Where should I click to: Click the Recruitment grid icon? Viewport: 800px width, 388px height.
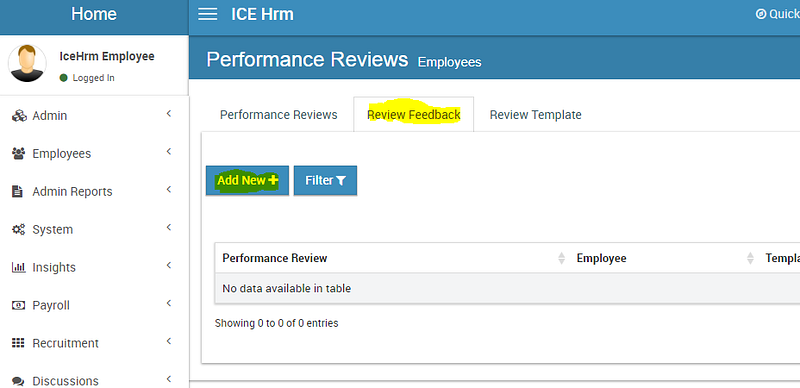coord(18,343)
